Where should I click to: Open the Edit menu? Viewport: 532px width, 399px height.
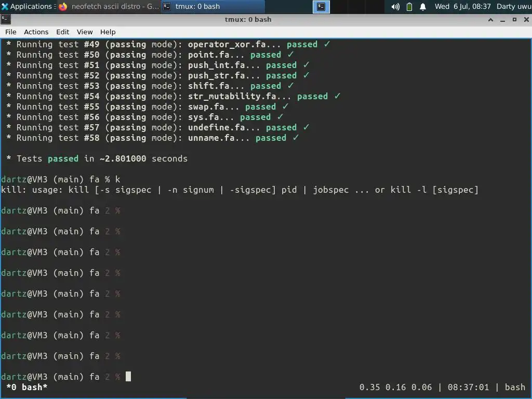coord(62,32)
